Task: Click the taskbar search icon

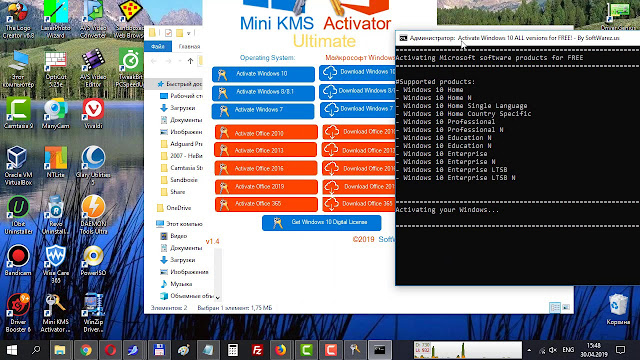Action: 36,350
